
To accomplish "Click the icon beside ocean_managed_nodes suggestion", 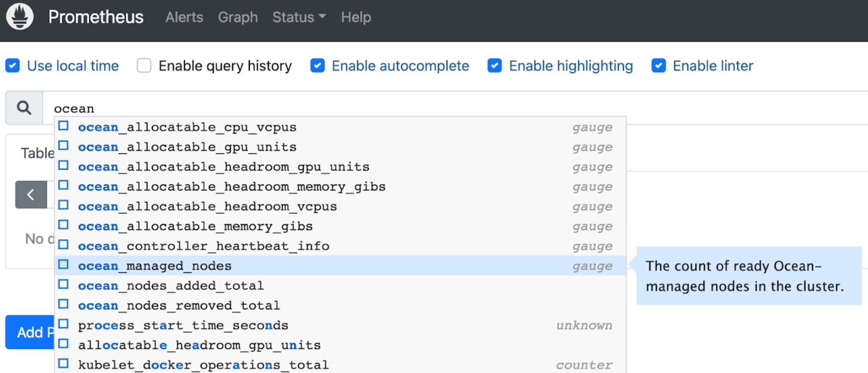I will coord(64,265).
